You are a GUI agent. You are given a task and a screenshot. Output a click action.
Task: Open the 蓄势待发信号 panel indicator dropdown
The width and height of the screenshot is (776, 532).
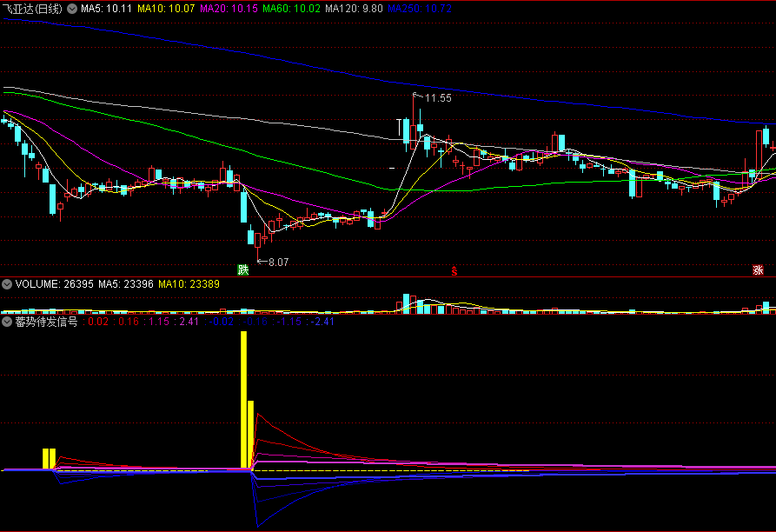tap(7, 322)
